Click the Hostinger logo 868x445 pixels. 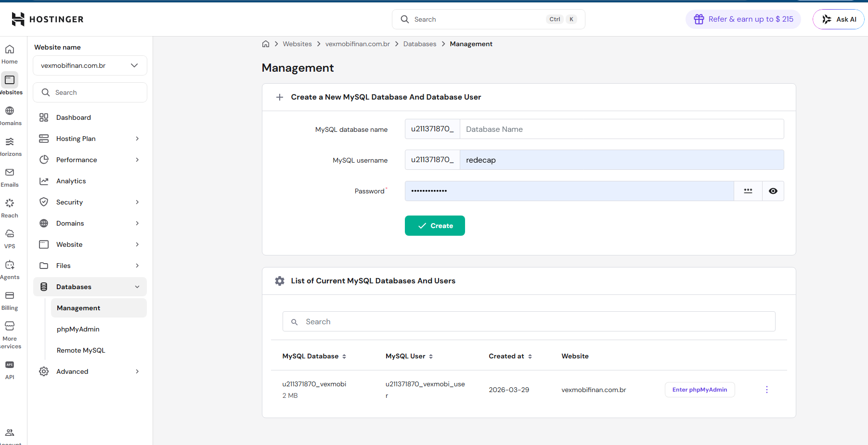(48, 19)
